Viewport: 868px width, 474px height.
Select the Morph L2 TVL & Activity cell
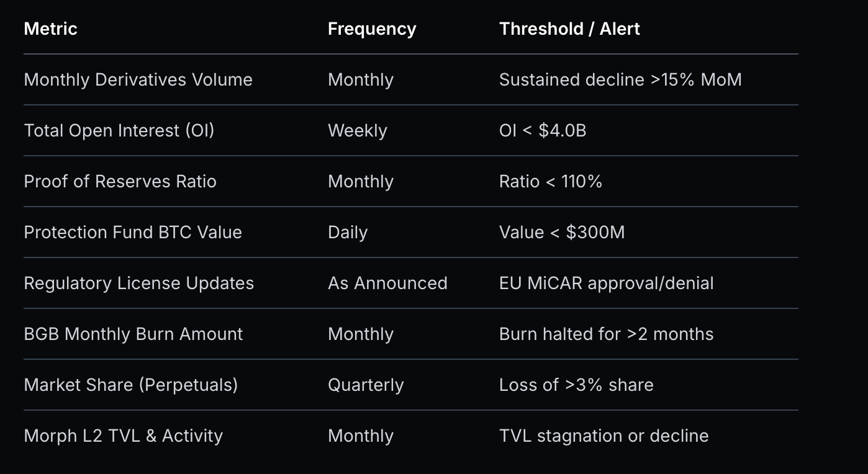123,436
